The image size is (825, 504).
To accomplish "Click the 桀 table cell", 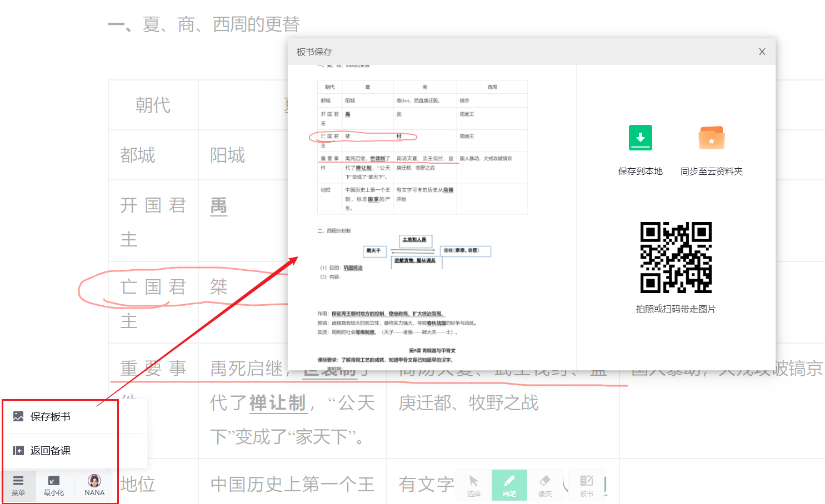I will (x=218, y=287).
